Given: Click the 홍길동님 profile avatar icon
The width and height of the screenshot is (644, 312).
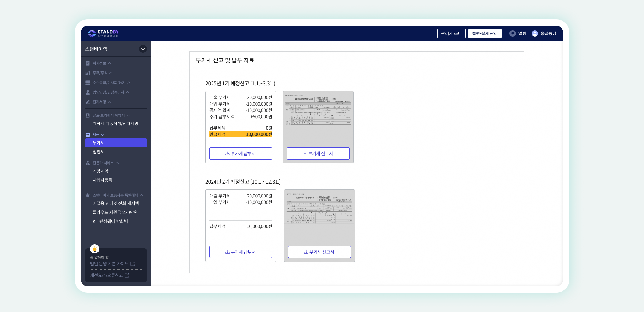Looking at the screenshot, I should click(535, 33).
